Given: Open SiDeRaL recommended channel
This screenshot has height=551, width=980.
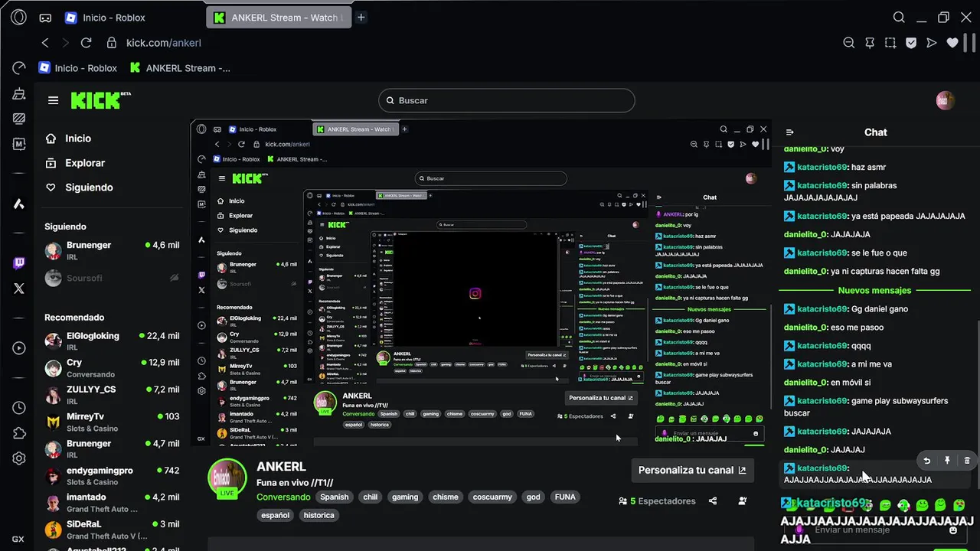Looking at the screenshot, I should pyautogui.click(x=112, y=530).
